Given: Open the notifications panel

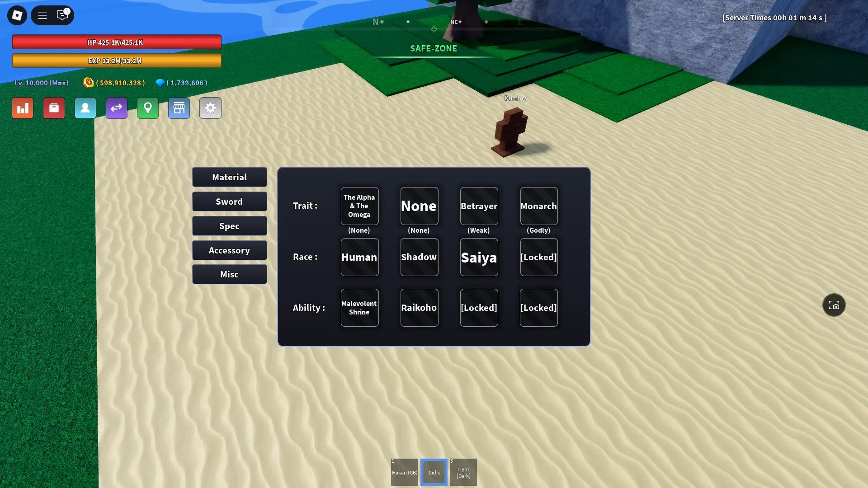Looking at the screenshot, I should tap(62, 15).
